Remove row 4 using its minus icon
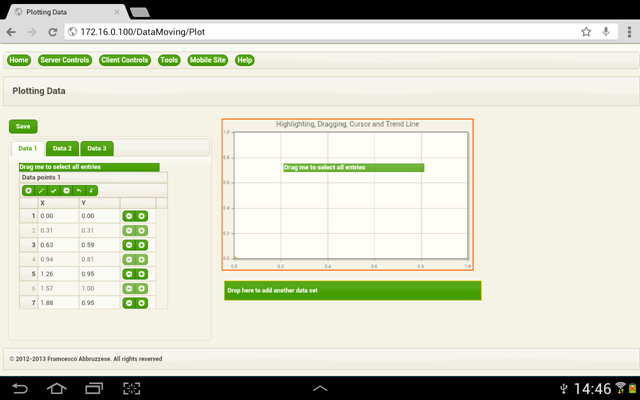The width and height of the screenshot is (640, 400). (x=129, y=260)
